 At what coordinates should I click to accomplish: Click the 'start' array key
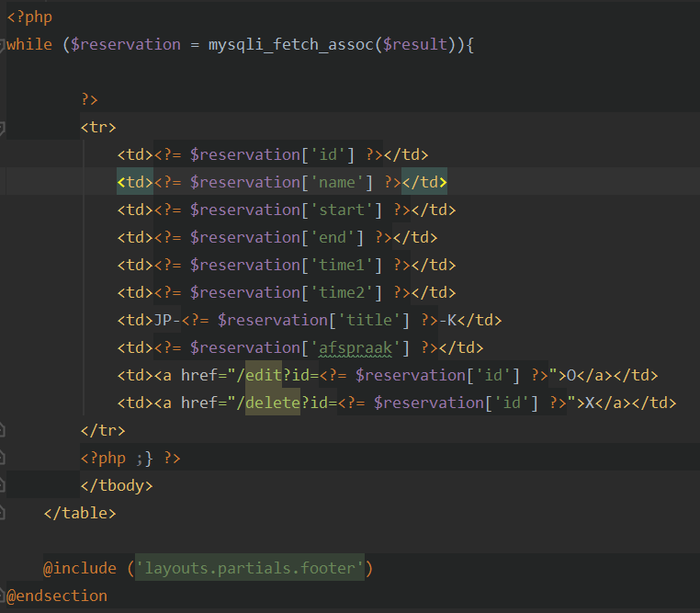pos(342,210)
